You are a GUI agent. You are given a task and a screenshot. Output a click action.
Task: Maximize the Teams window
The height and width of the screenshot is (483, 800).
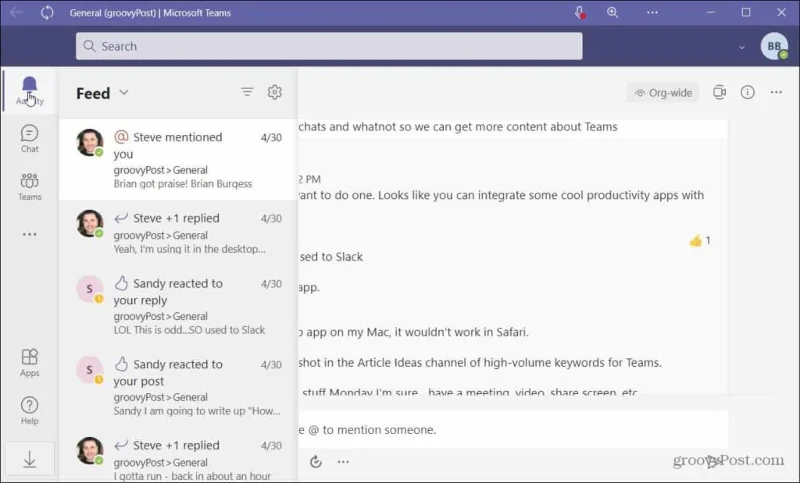coord(746,13)
